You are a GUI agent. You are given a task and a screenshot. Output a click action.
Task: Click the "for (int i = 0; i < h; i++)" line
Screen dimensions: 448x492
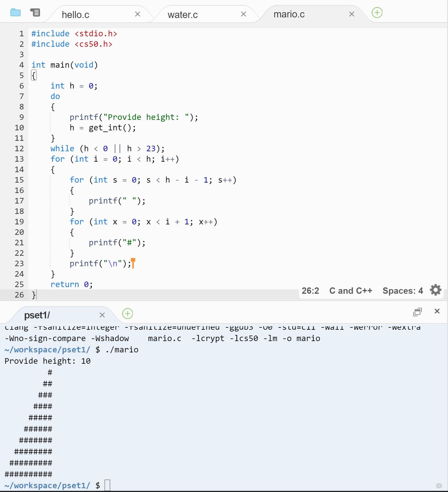click(x=115, y=159)
